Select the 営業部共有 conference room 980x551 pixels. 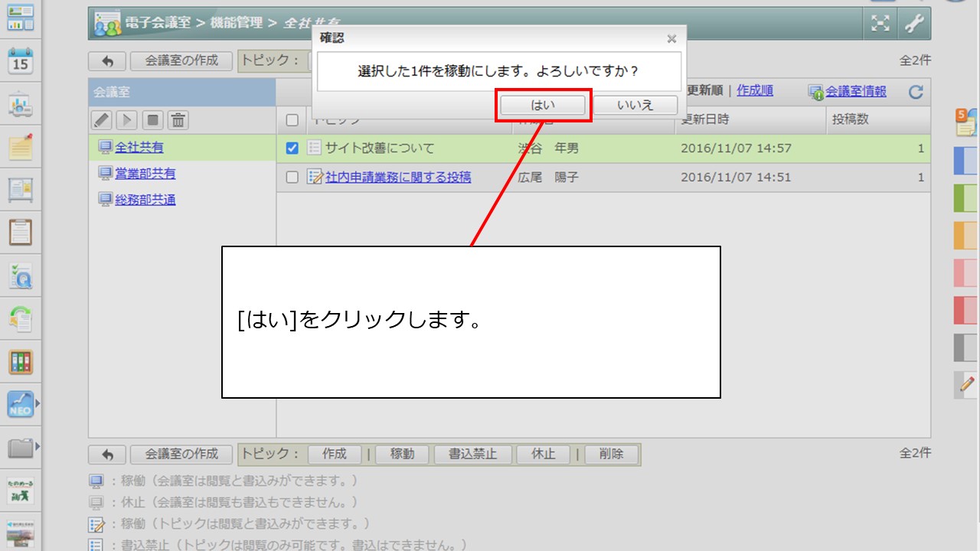pos(145,174)
